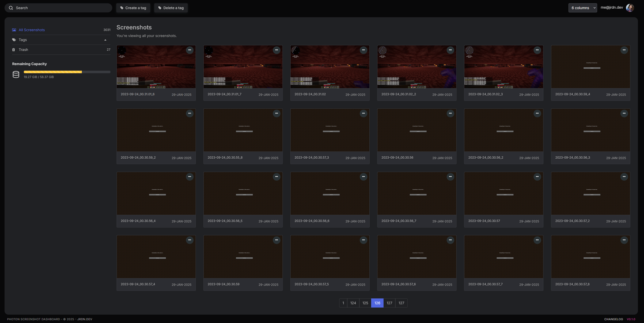This screenshot has width=644, height=323.
Task: Go to page 124
Action: 353,303
